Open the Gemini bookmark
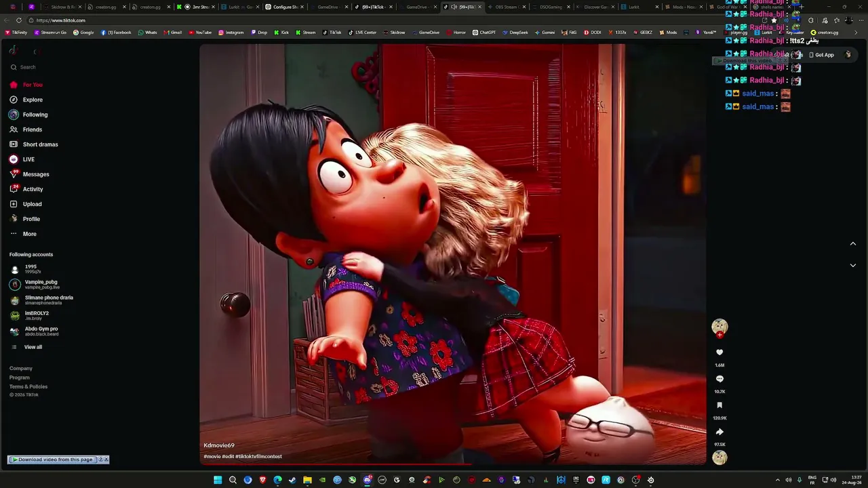 click(546, 33)
